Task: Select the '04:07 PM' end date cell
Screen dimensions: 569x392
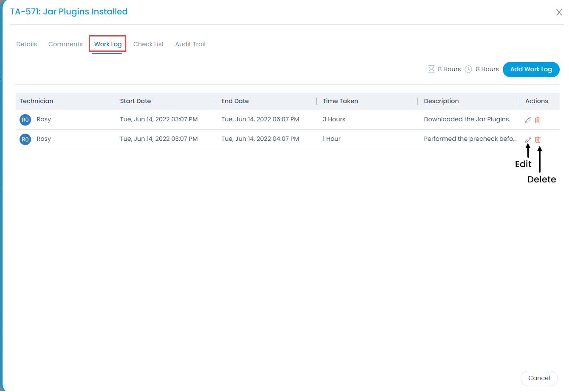Action: 260,139
